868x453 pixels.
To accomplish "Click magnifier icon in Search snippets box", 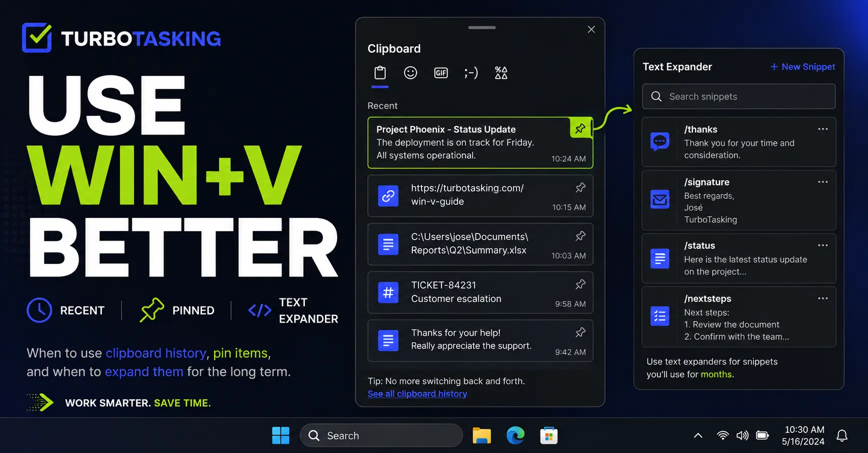I will 656,96.
